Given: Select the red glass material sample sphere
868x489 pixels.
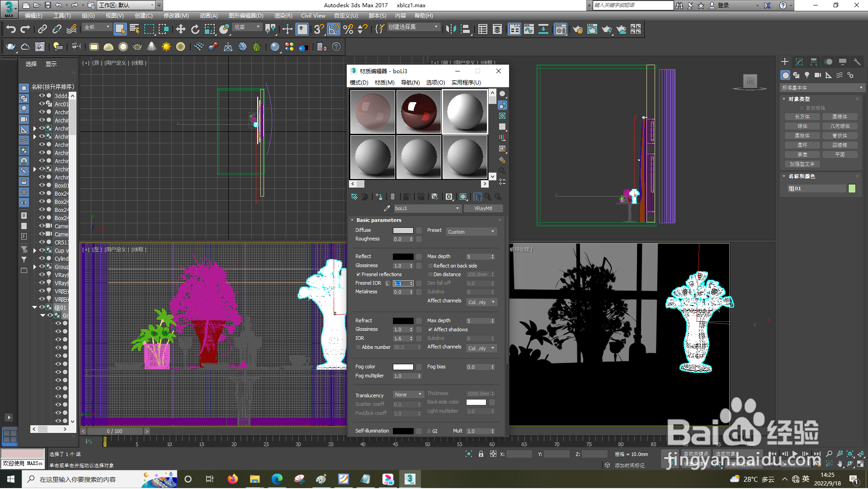Looking at the screenshot, I should (419, 112).
